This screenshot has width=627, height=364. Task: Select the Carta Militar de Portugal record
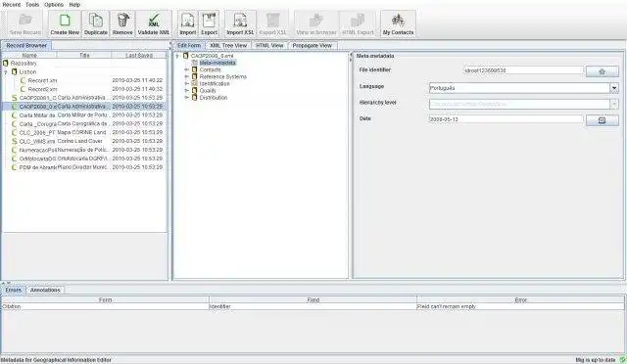click(84, 115)
